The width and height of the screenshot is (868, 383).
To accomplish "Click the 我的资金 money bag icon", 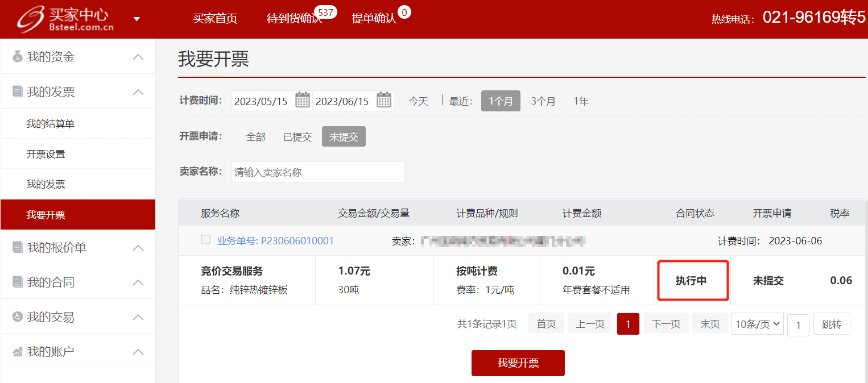I will pos(18,57).
